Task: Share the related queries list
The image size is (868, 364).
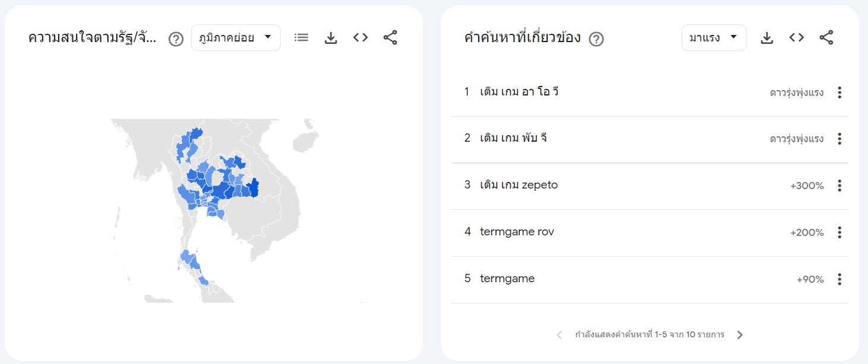Action: (826, 37)
